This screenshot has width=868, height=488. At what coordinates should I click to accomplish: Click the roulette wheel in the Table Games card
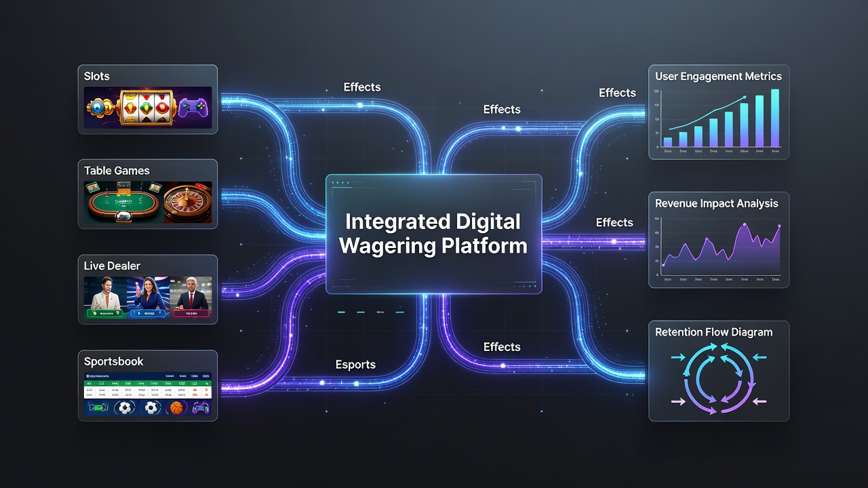point(187,203)
